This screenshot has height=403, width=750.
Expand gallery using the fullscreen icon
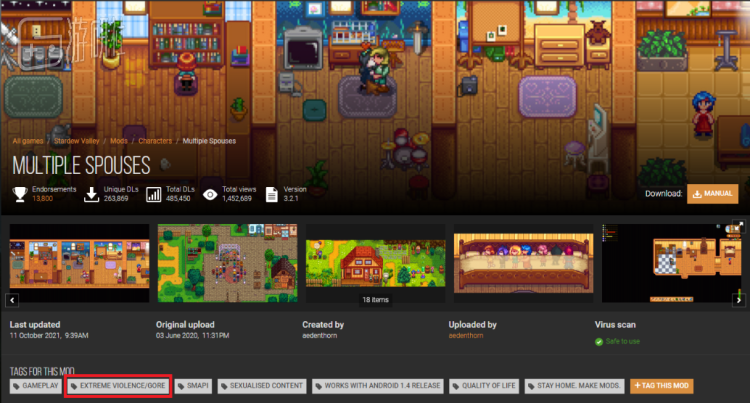pos(740,224)
